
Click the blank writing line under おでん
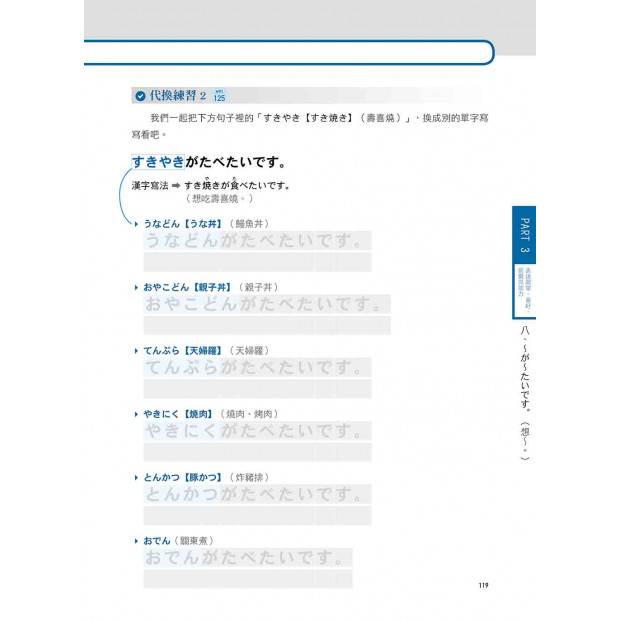click(248, 579)
